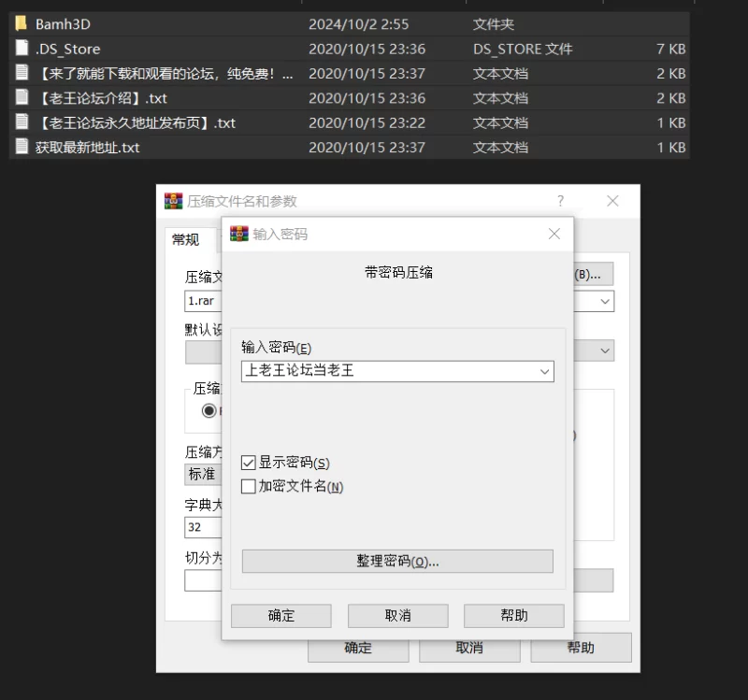The height and width of the screenshot is (700, 748).
Task: Open the 默认设置 profile dropdown arrow
Action: 604,351
